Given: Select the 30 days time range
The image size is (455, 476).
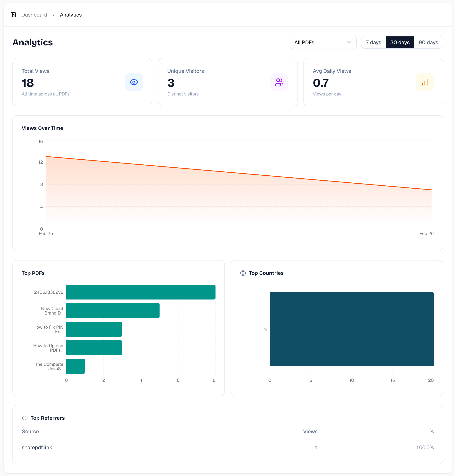Looking at the screenshot, I should click(x=400, y=42).
